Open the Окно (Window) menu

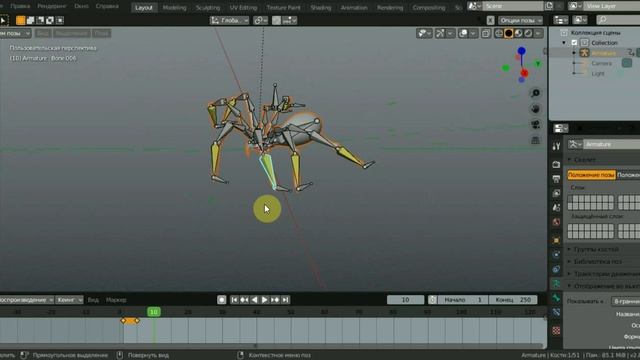tap(82, 6)
